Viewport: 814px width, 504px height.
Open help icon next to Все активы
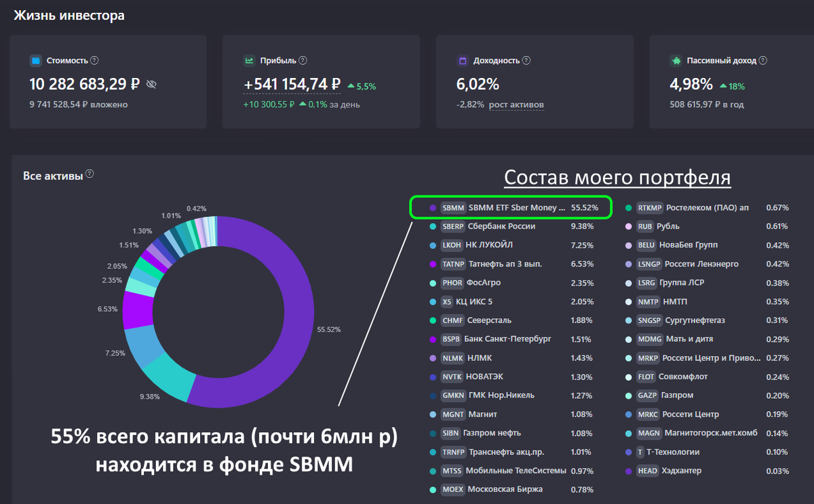pyautogui.click(x=90, y=174)
